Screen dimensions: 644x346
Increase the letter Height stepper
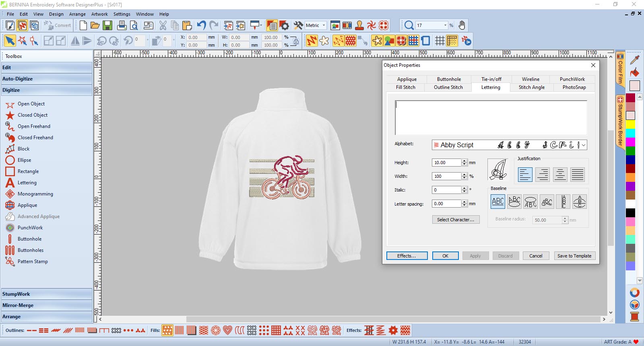click(464, 161)
